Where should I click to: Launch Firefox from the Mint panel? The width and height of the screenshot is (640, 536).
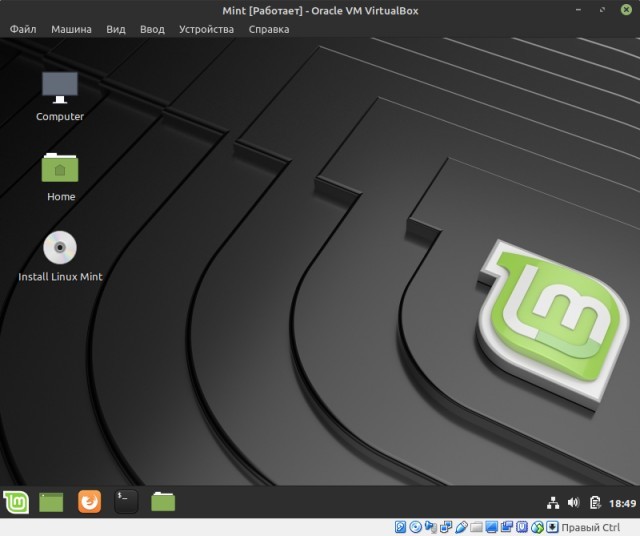coord(89,501)
